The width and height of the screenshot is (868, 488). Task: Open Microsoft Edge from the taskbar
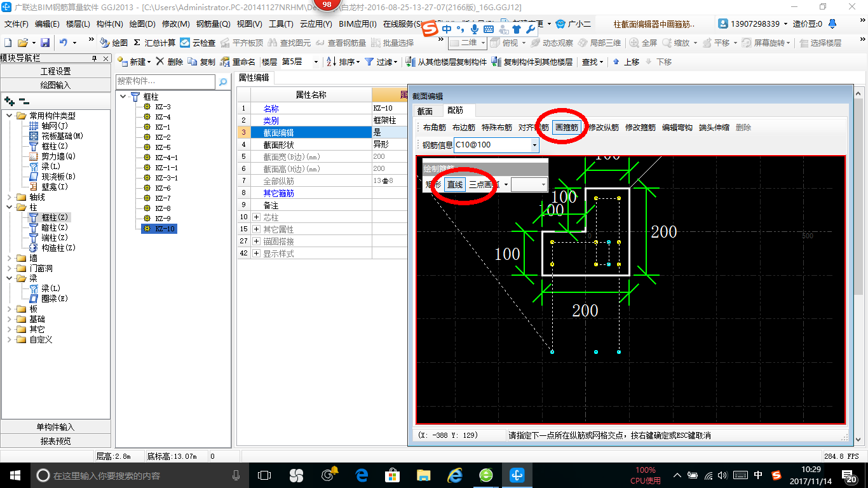coord(362,475)
